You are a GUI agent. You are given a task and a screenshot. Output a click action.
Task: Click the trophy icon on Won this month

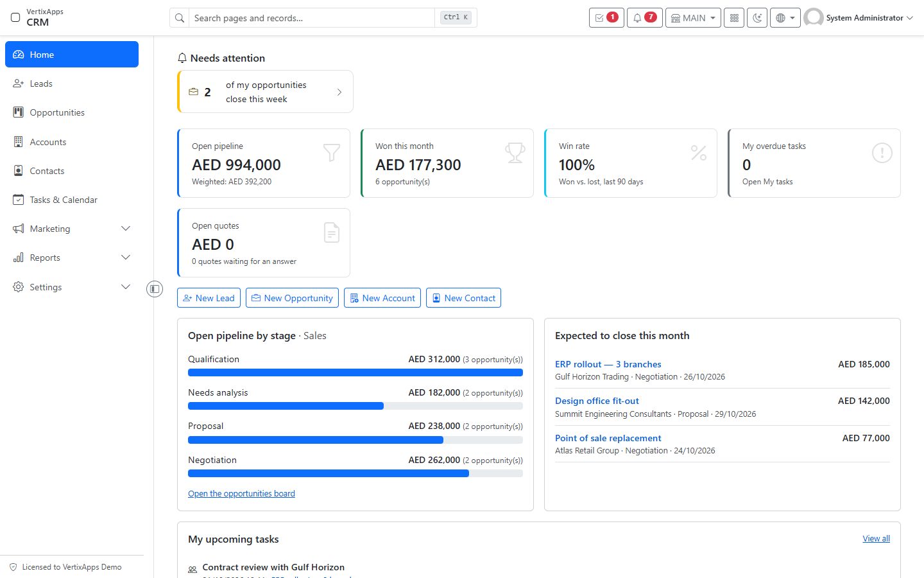point(515,153)
